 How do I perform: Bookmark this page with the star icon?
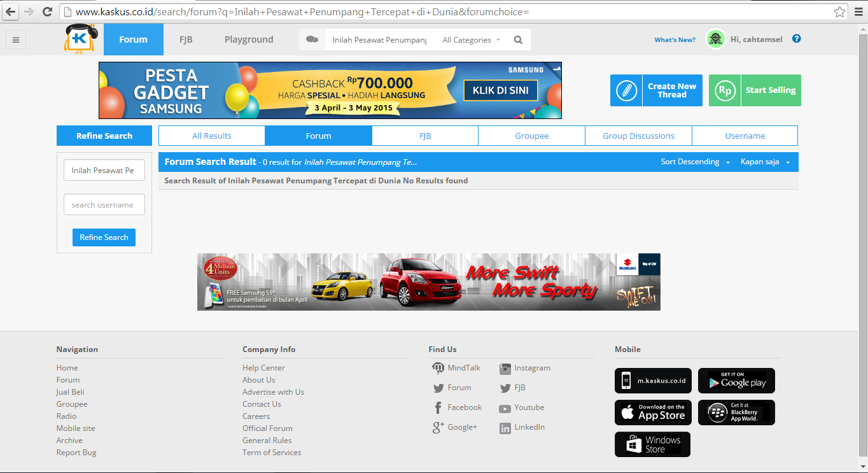coord(840,11)
